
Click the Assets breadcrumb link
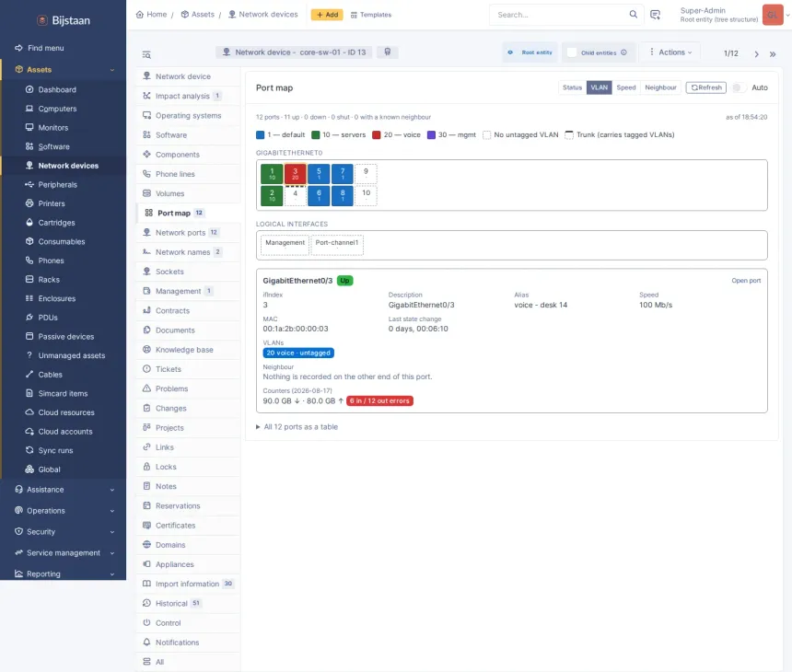pos(197,15)
